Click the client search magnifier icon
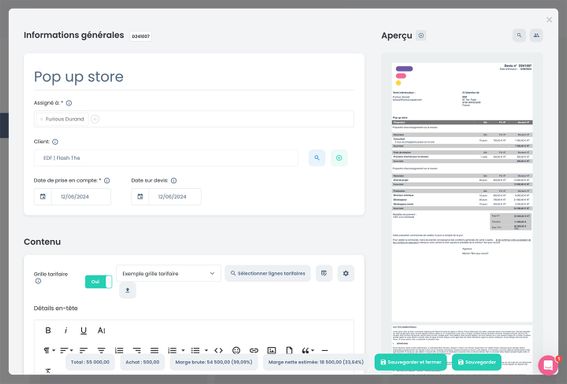This screenshot has height=384, width=567. [317, 158]
